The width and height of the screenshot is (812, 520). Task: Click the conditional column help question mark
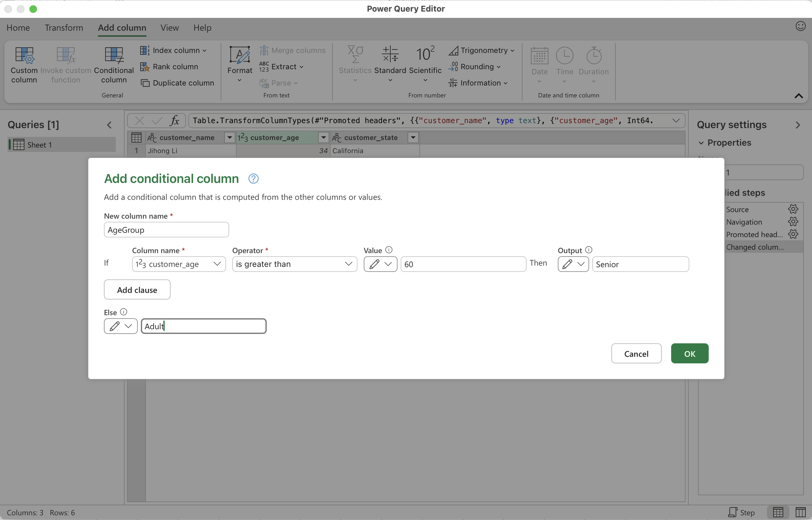(253, 179)
